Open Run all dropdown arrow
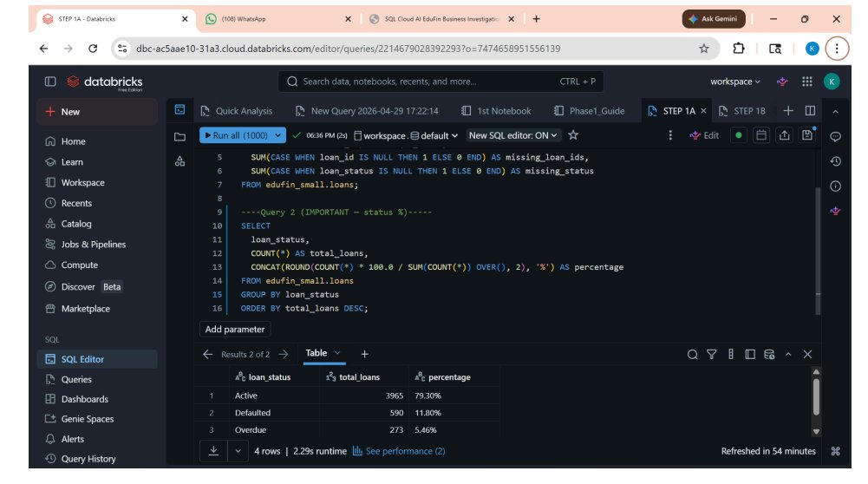The width and height of the screenshot is (868, 484). 277,135
